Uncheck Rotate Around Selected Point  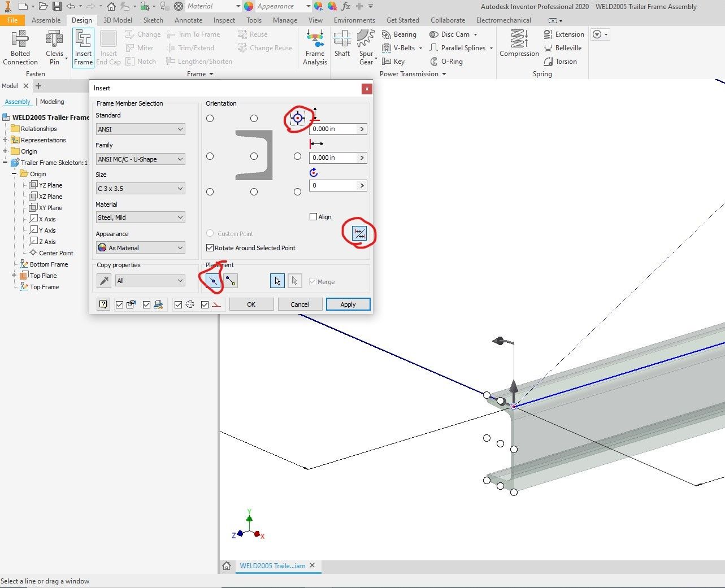[x=210, y=247]
